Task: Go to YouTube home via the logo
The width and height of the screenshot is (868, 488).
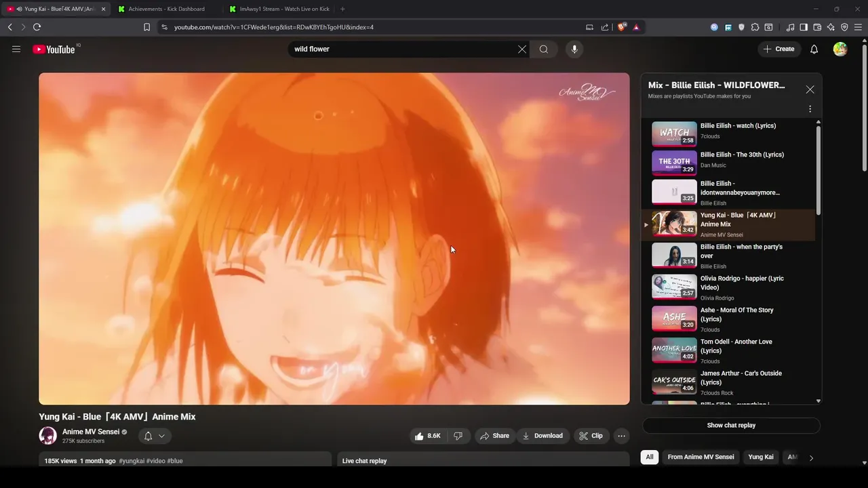Action: 54,49
